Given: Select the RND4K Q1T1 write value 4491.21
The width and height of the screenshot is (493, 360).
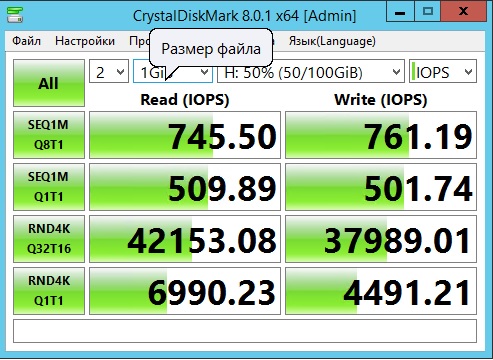Looking at the screenshot, I should (381, 291).
